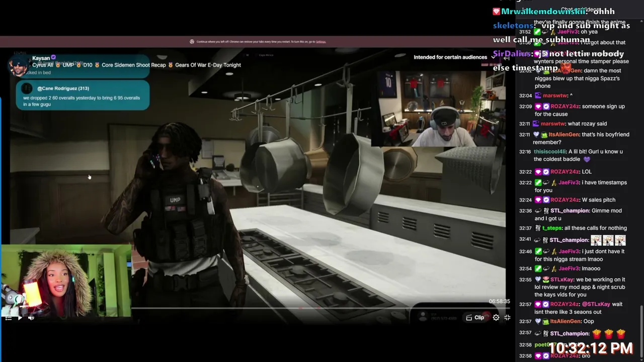The width and height of the screenshot is (644, 362).
Task: Seek on the video progress bar
Action: point(320,308)
